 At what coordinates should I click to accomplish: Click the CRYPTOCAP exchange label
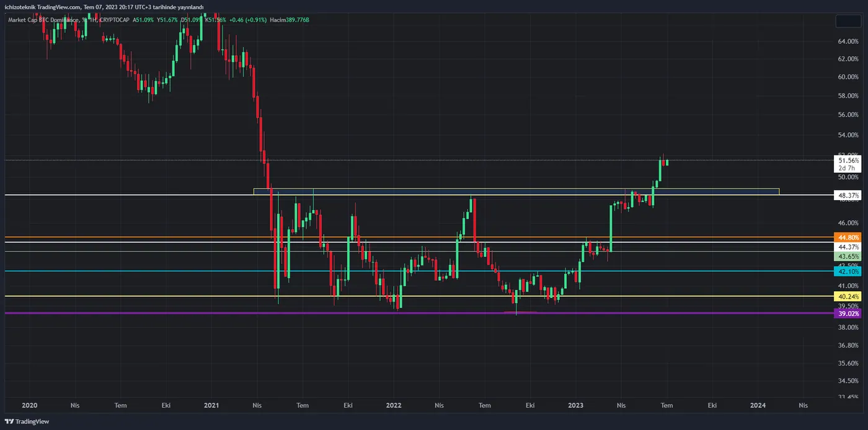point(115,20)
